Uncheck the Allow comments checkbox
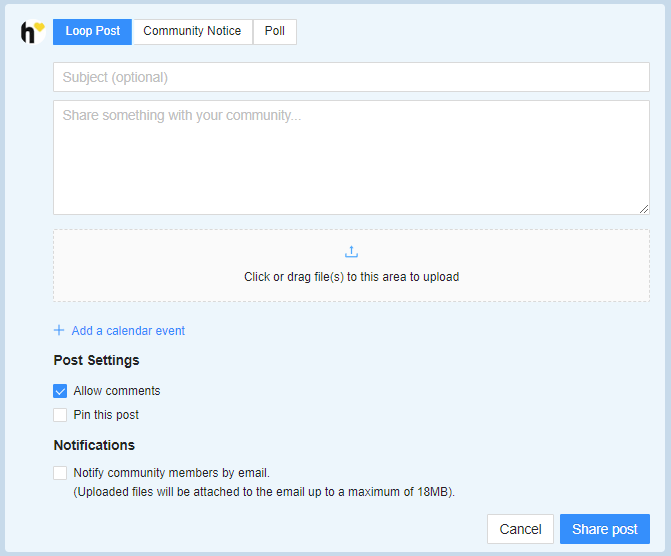Viewport: 671px width, 556px height. (x=60, y=391)
